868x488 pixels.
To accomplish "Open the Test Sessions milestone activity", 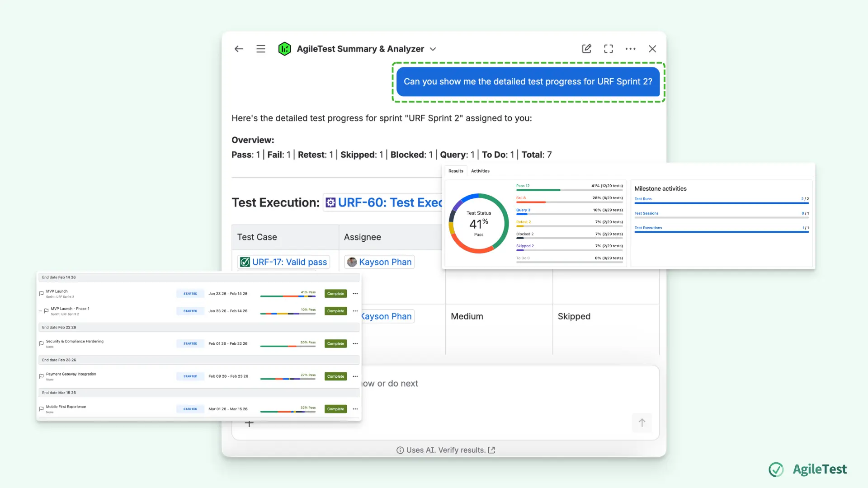I will pyautogui.click(x=646, y=213).
